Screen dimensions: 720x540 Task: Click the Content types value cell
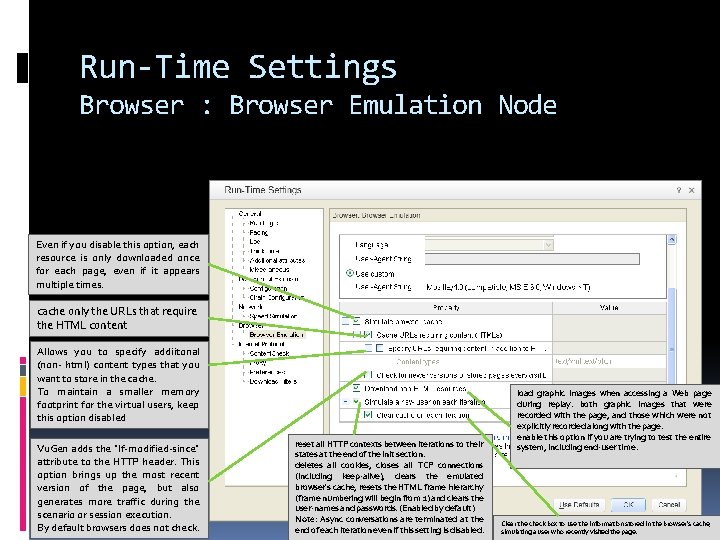[x=609, y=362]
